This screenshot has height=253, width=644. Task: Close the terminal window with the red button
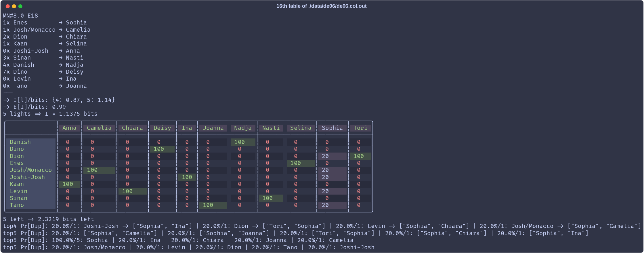(x=8, y=6)
